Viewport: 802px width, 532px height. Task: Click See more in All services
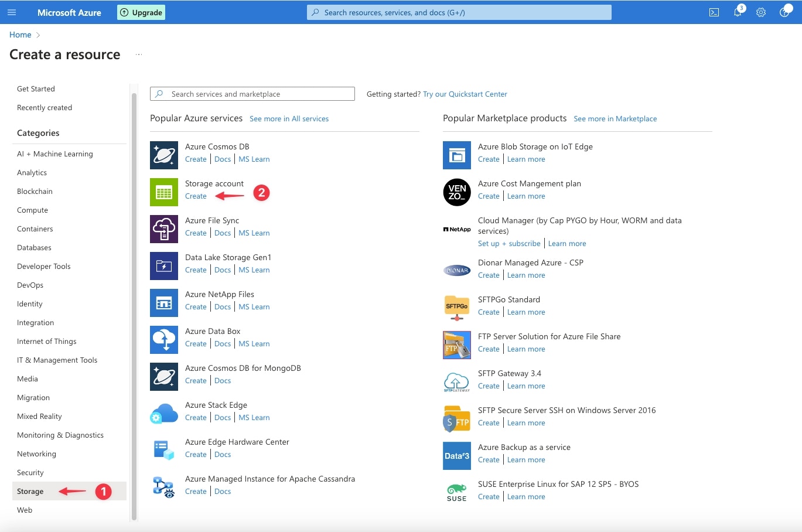(289, 119)
